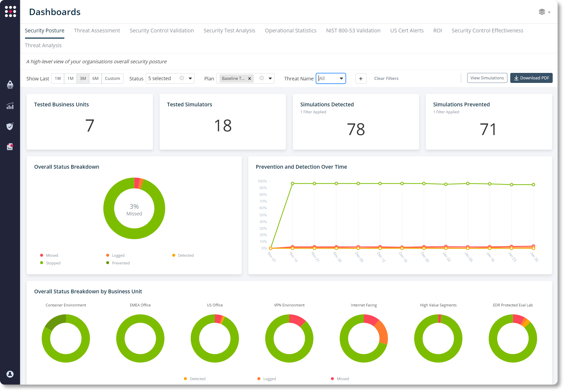Remove the Baseline plan filter chip
The image size is (565, 392).
[249, 78]
